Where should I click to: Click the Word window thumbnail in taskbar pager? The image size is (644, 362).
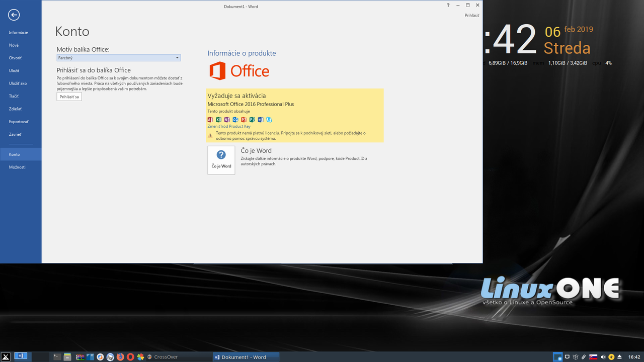point(21,356)
